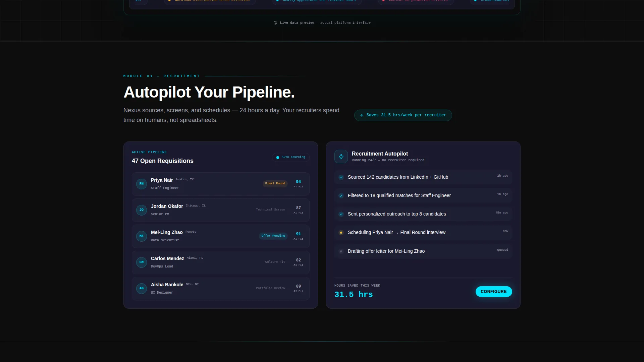
Task: Click the Technical Screen stage label
Action: pos(271,210)
